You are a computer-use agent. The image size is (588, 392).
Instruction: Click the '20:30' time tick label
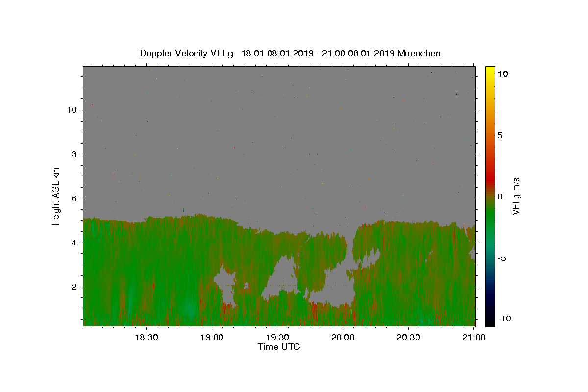pyautogui.click(x=408, y=338)
